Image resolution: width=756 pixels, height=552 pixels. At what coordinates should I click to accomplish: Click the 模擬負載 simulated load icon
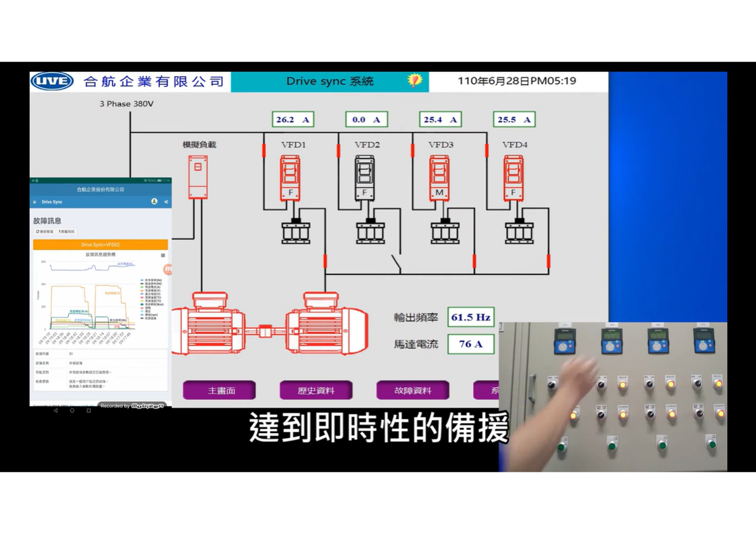click(x=198, y=177)
